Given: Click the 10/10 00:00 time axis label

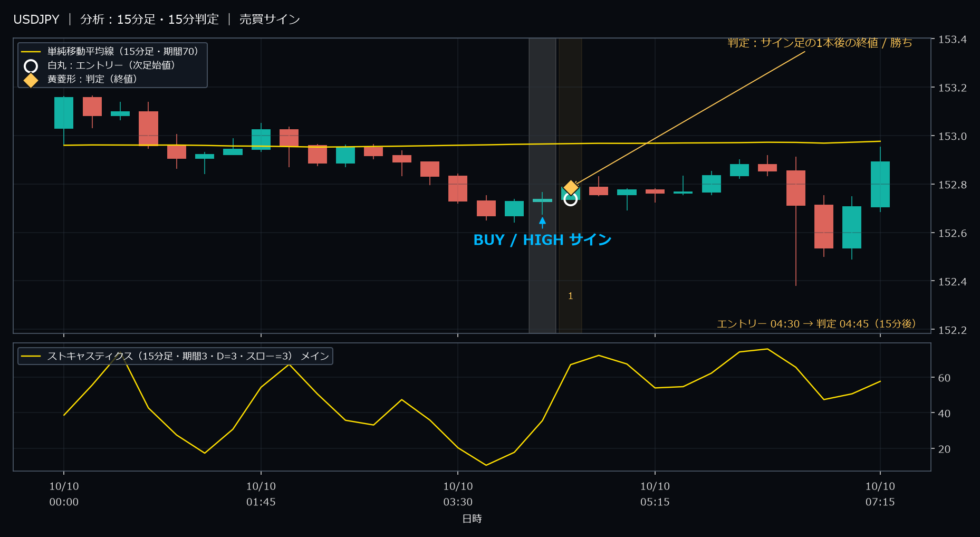Looking at the screenshot, I should pos(64,494).
